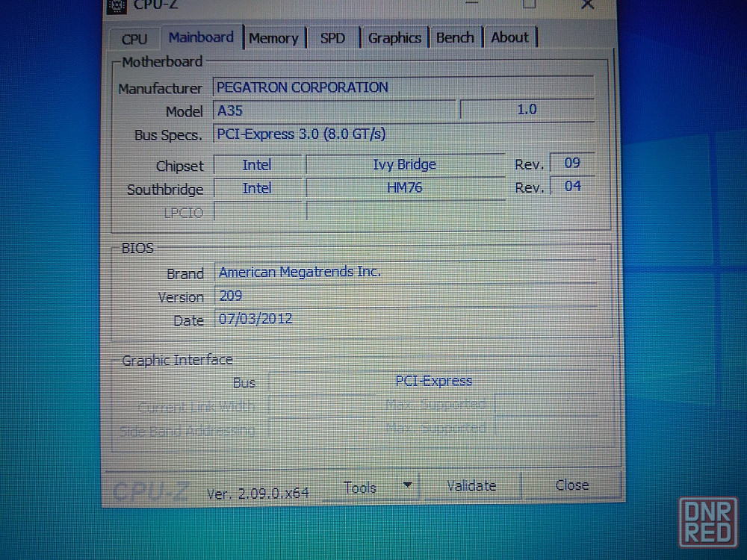The image size is (747, 560).
Task: Click the Side Band Addressing field
Action: (321, 429)
